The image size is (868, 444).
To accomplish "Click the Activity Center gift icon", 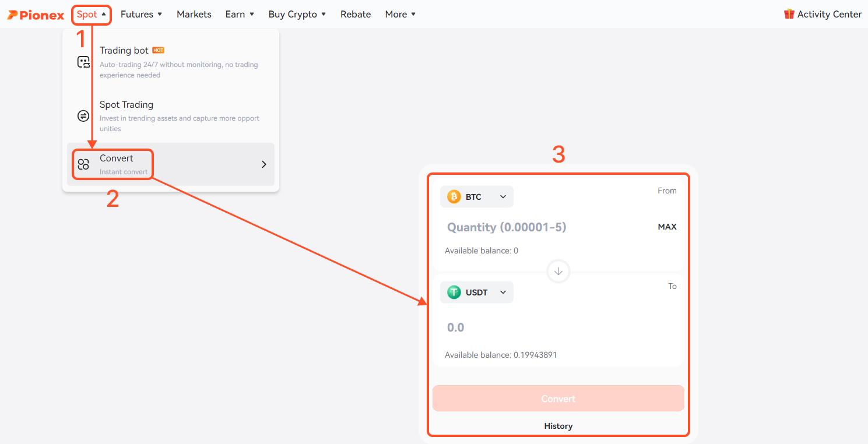I will [789, 14].
